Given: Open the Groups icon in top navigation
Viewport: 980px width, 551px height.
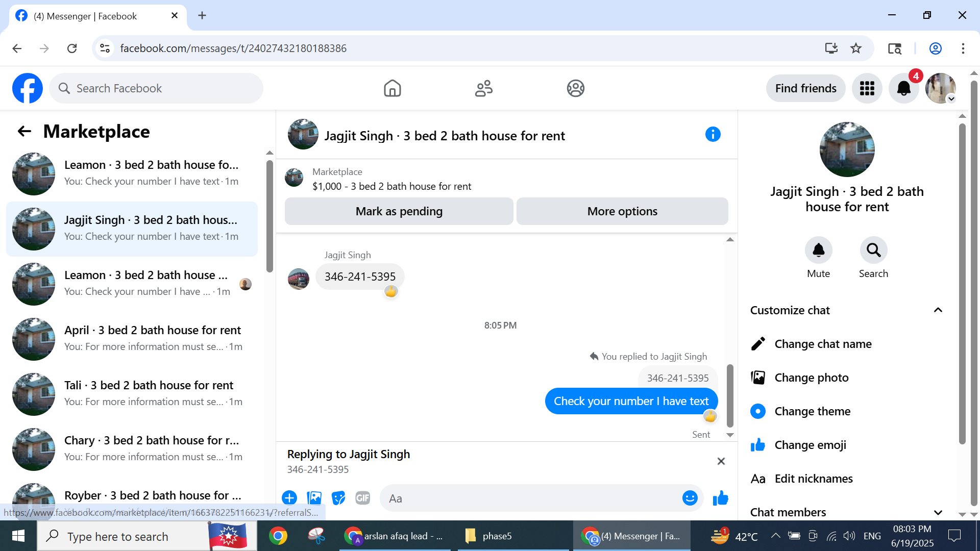Looking at the screenshot, I should 575,88.
